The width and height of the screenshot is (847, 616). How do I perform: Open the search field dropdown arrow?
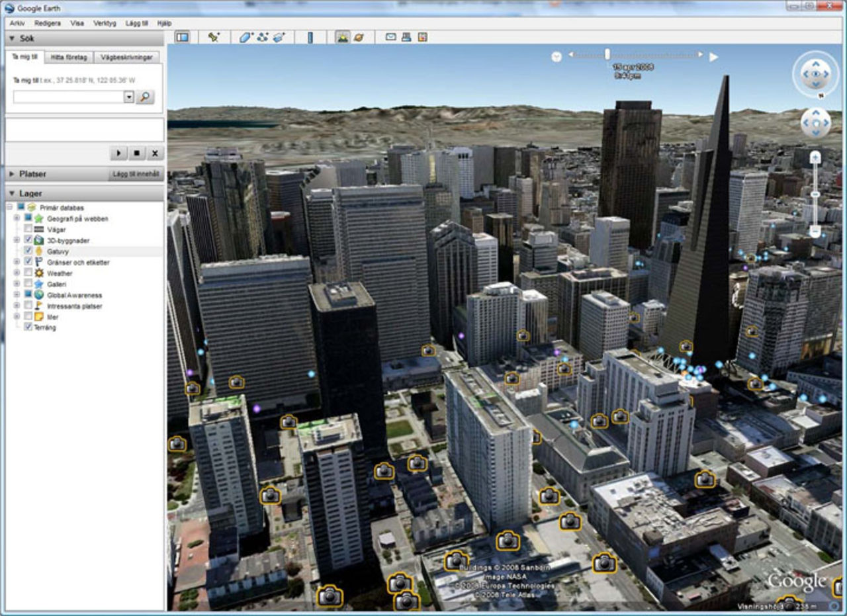128,97
